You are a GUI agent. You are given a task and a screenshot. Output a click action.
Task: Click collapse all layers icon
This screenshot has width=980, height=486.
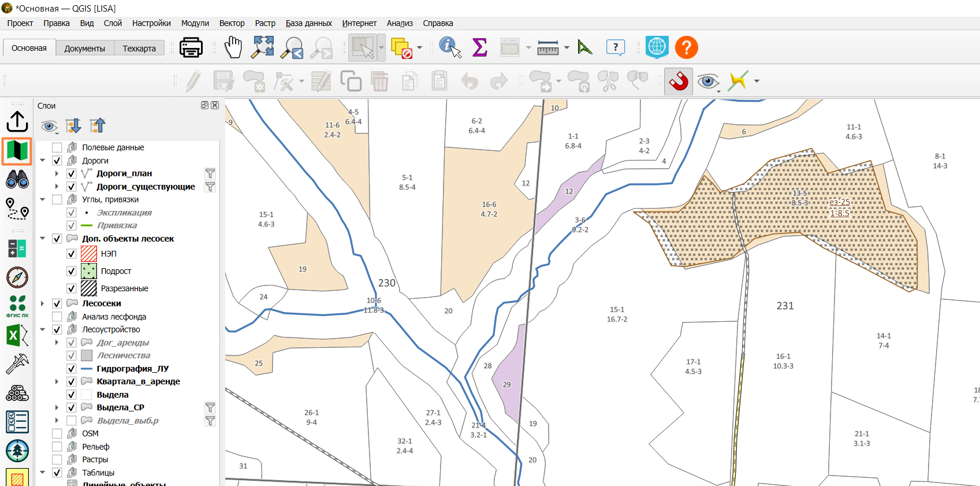coord(98,125)
